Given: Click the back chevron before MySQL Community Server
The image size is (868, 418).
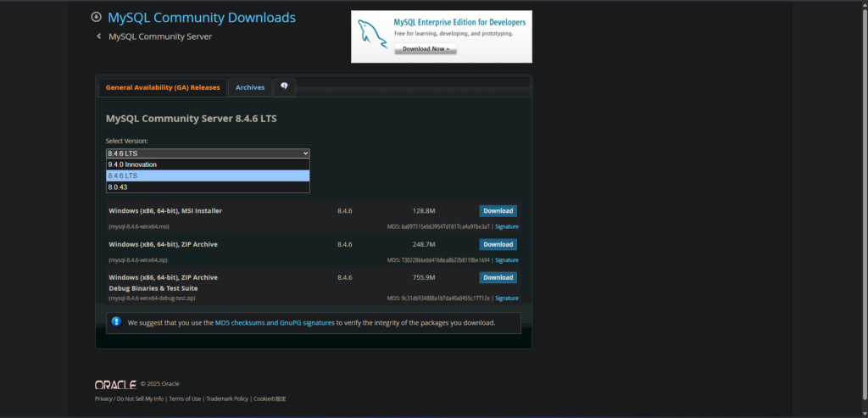Looking at the screenshot, I should pos(98,36).
